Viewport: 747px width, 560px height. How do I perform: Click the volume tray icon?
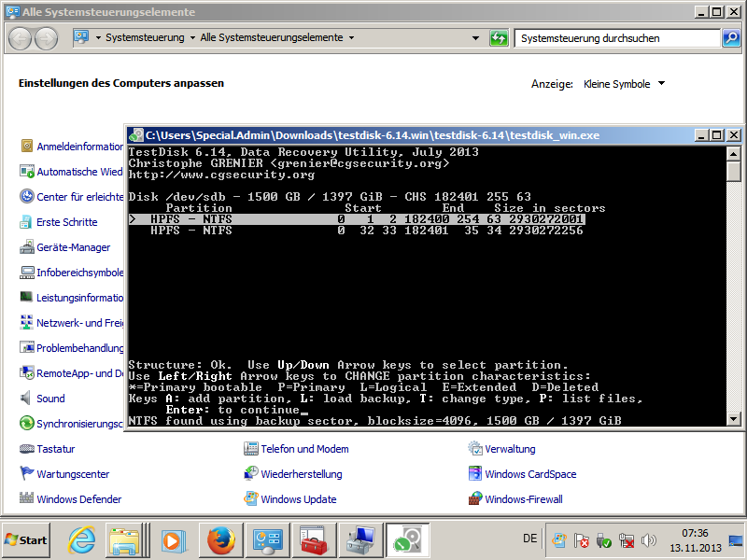tap(648, 540)
